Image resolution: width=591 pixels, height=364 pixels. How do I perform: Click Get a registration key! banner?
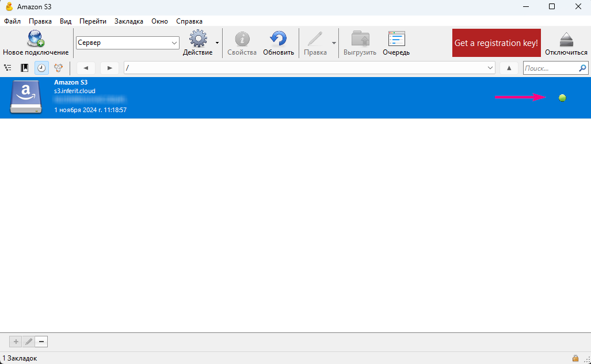point(497,43)
